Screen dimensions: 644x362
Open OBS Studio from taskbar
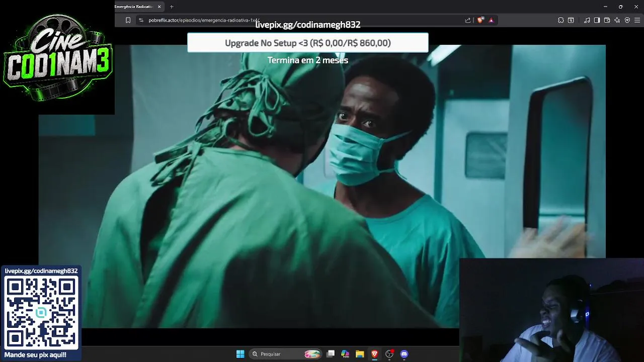(x=389, y=354)
